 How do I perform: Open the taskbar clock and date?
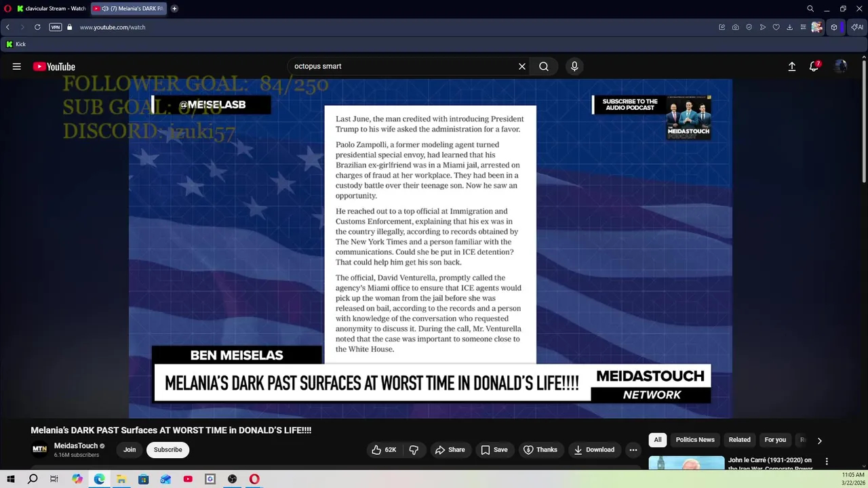852,479
